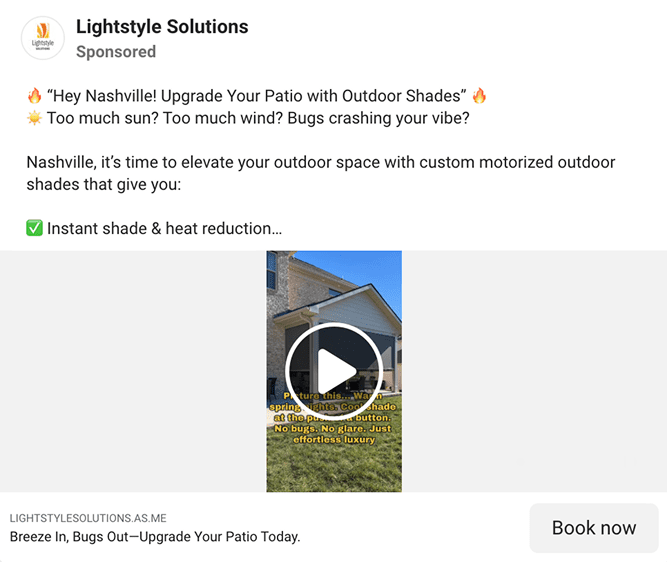Click the fire emoji after "Outdoor Shades"
Viewport: 667px width, 562px height.
[479, 97]
